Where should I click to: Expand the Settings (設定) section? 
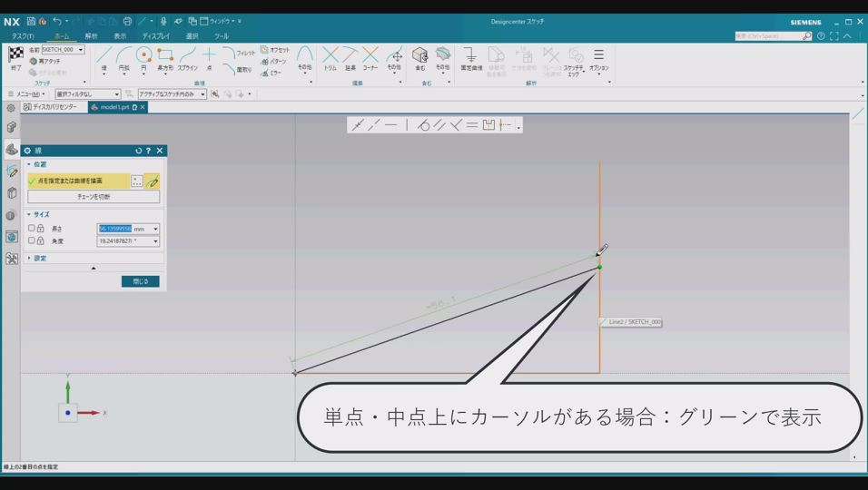pyautogui.click(x=37, y=259)
